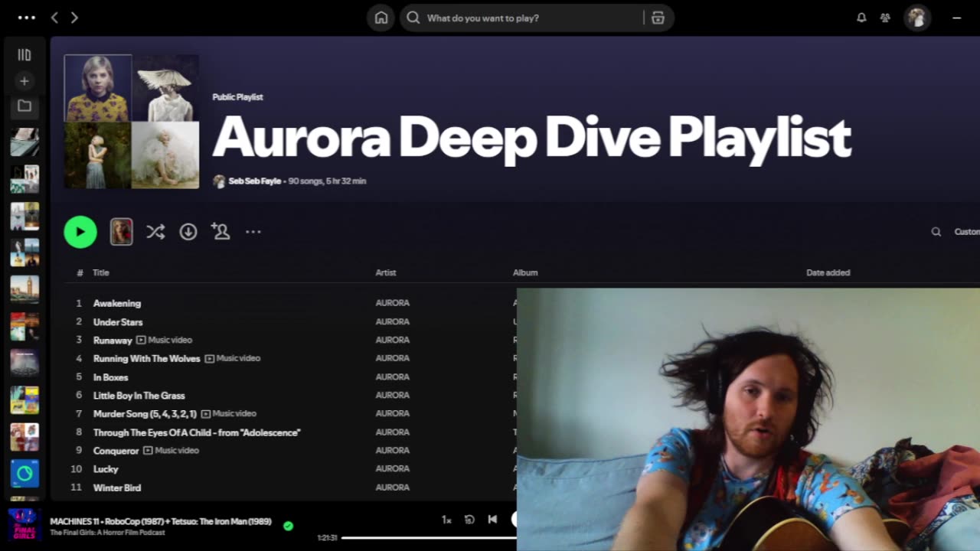
Task: Open the Music video badge for Murder Song
Action: tap(229, 413)
